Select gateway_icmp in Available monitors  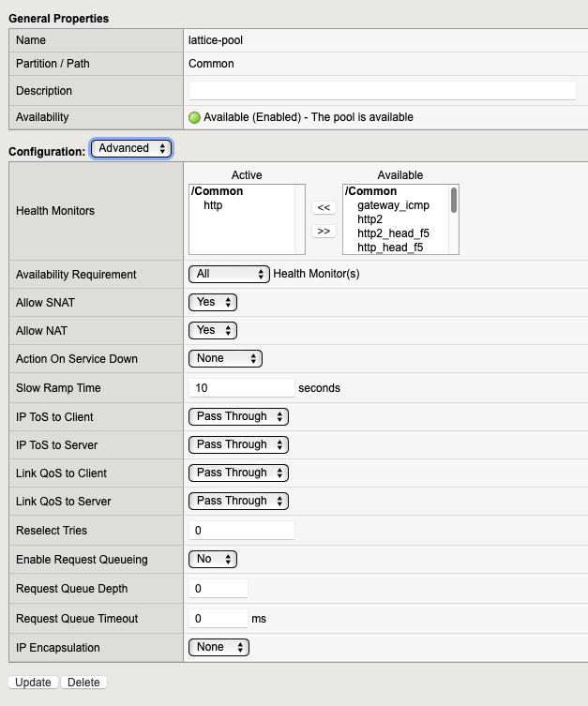(393, 205)
